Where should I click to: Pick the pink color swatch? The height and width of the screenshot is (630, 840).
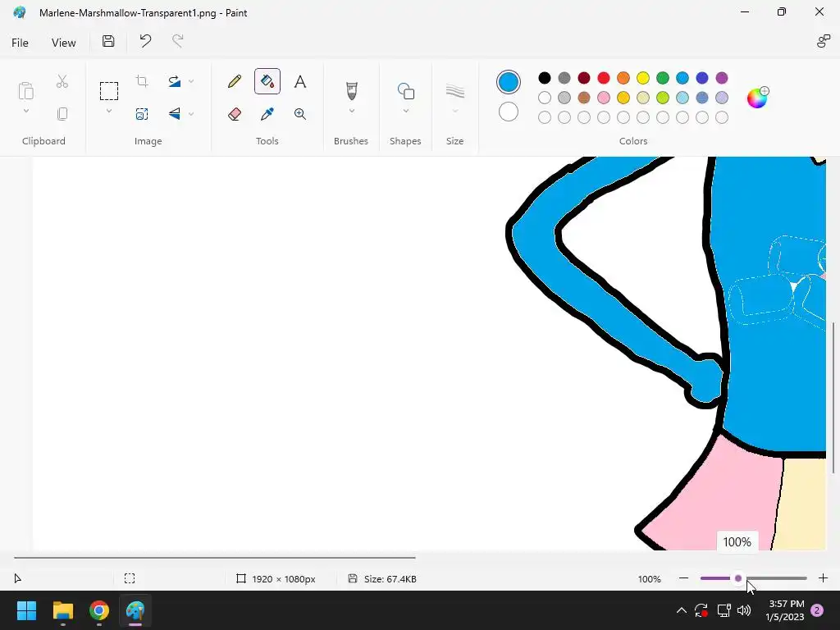click(604, 98)
